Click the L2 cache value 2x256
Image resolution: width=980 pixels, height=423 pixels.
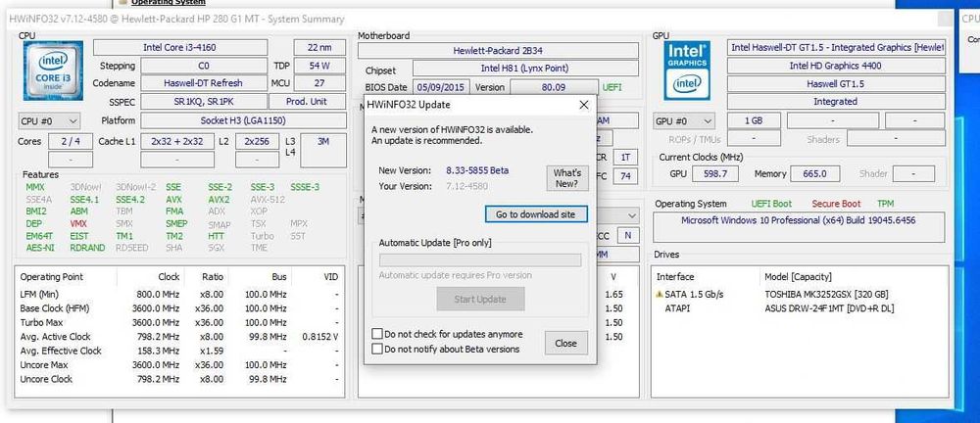click(257, 141)
